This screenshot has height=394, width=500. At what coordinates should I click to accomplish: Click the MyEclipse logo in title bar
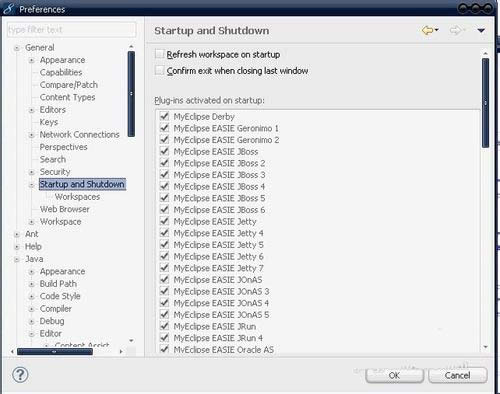(x=9, y=9)
